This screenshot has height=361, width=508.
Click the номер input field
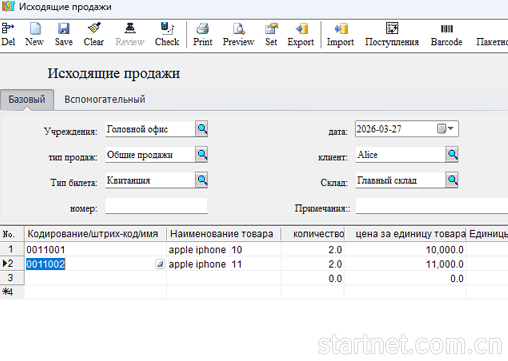tap(156, 206)
